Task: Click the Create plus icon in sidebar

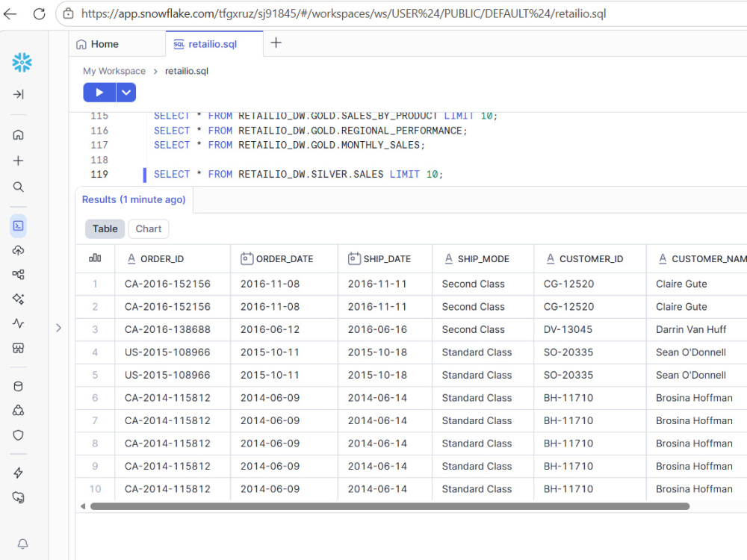Action: coord(18,161)
